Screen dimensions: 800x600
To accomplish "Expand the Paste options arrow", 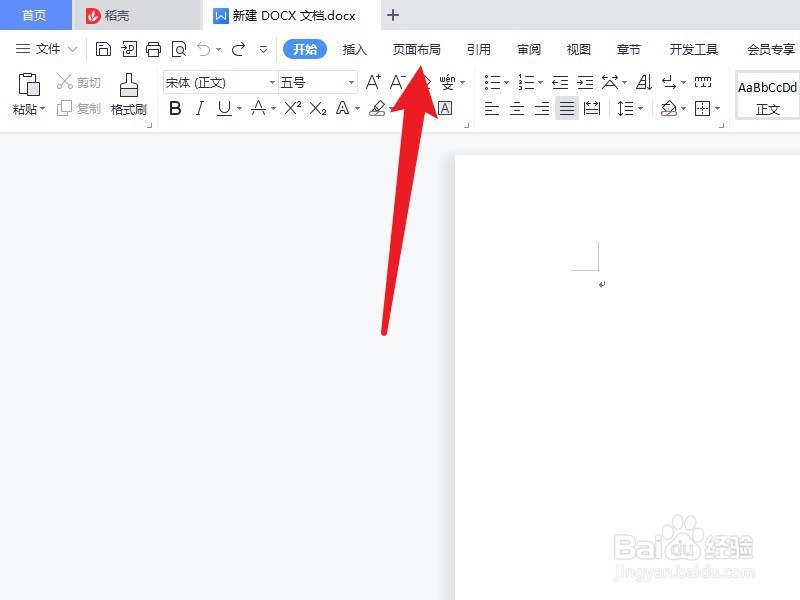I will click(x=43, y=109).
